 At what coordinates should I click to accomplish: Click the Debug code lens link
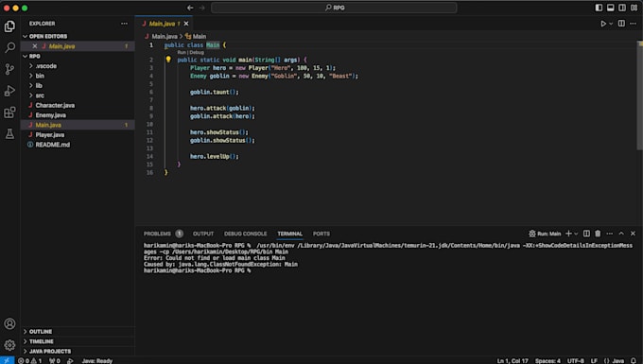[x=197, y=52]
